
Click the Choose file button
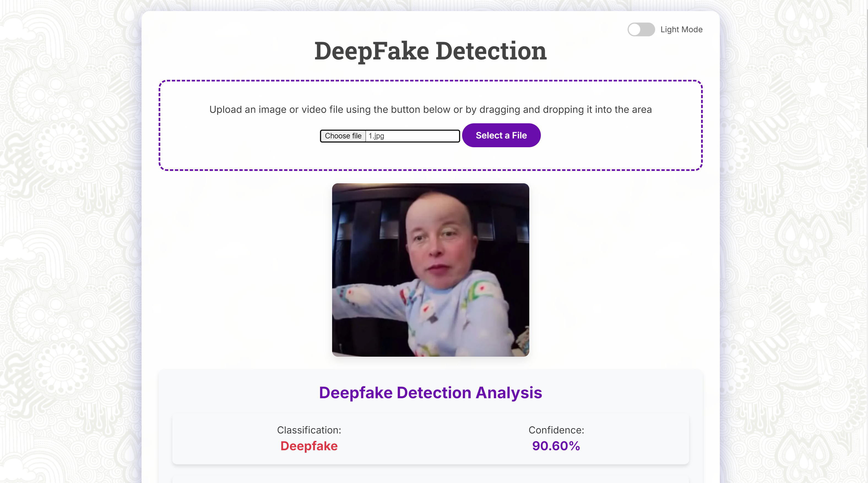click(x=343, y=136)
